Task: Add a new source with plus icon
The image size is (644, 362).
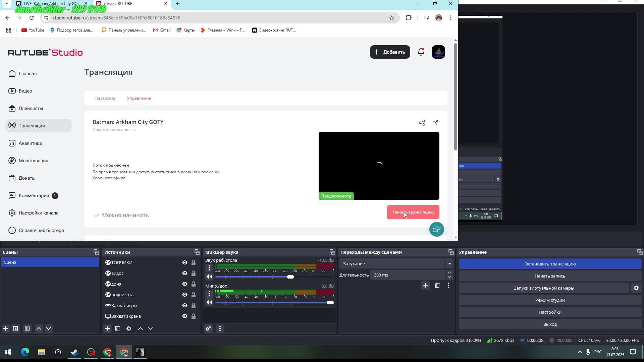Action: pos(107,328)
